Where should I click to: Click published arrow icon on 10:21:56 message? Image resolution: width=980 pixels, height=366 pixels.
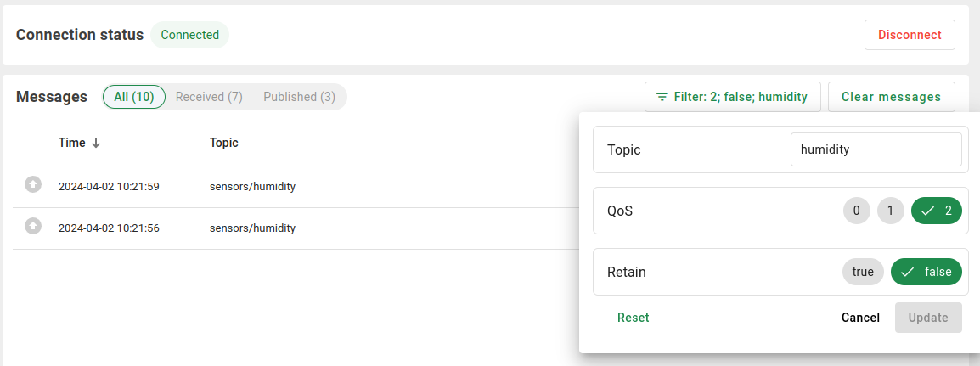[x=32, y=226]
